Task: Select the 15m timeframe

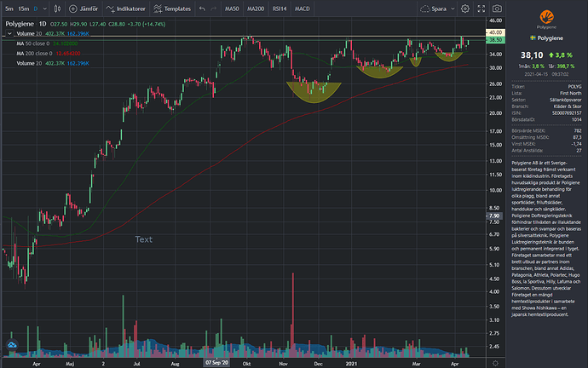Action: (x=24, y=9)
